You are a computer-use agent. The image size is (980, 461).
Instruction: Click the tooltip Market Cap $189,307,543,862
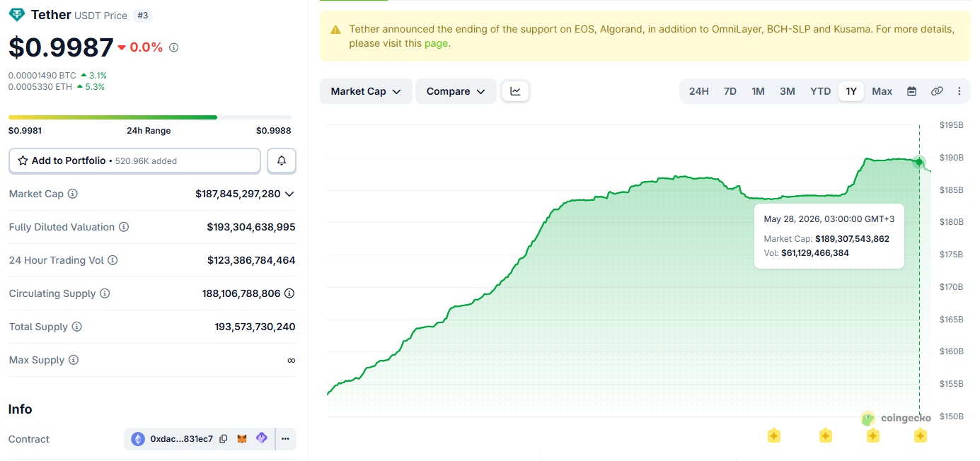tap(852, 239)
